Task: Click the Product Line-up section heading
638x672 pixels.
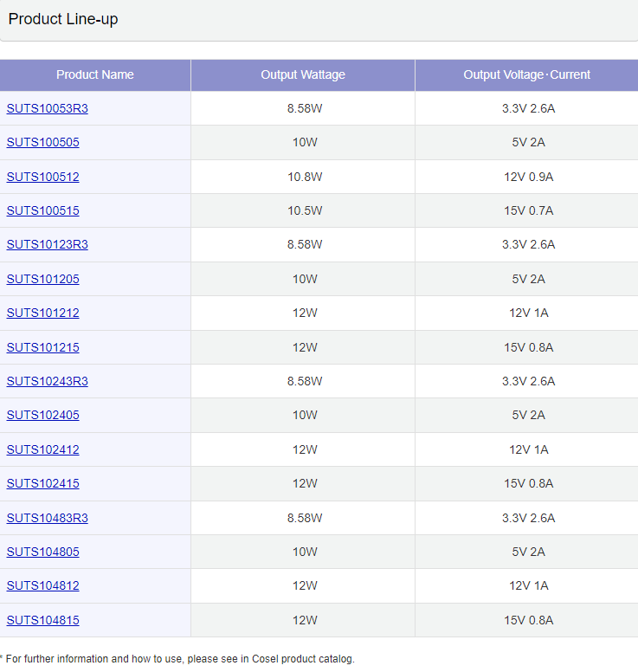Action: tap(63, 19)
